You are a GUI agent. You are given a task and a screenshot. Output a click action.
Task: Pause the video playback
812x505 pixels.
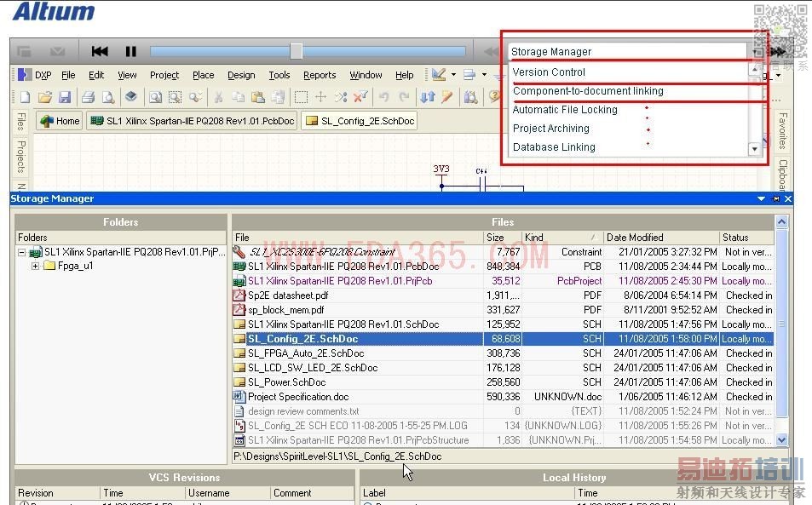[131, 51]
